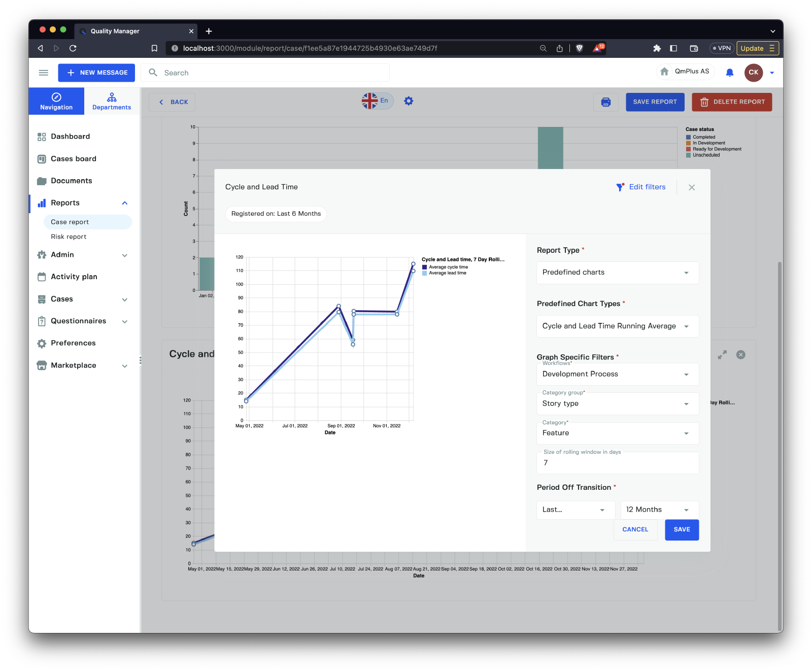Screen dimensions: 812x671
Task: Click the expand chart arrows icon
Action: point(722,355)
